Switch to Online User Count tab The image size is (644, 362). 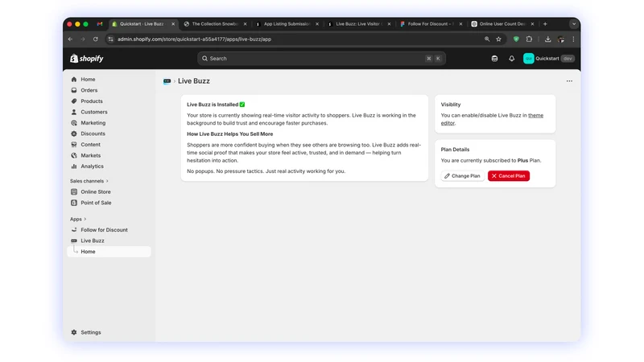pyautogui.click(x=502, y=24)
